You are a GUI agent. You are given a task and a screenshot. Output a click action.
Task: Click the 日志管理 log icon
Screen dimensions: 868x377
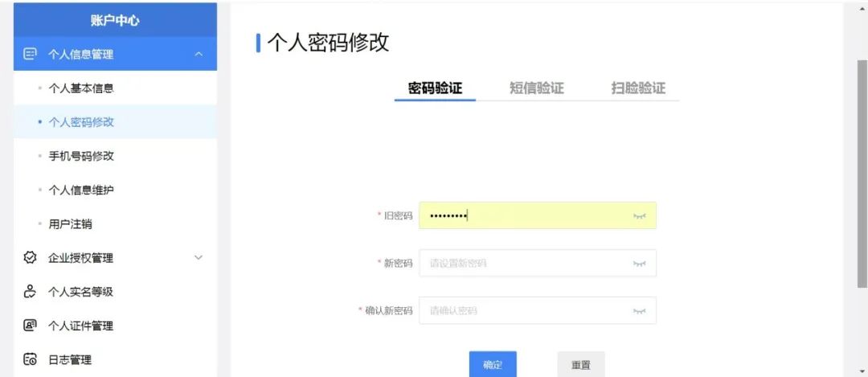point(30,359)
